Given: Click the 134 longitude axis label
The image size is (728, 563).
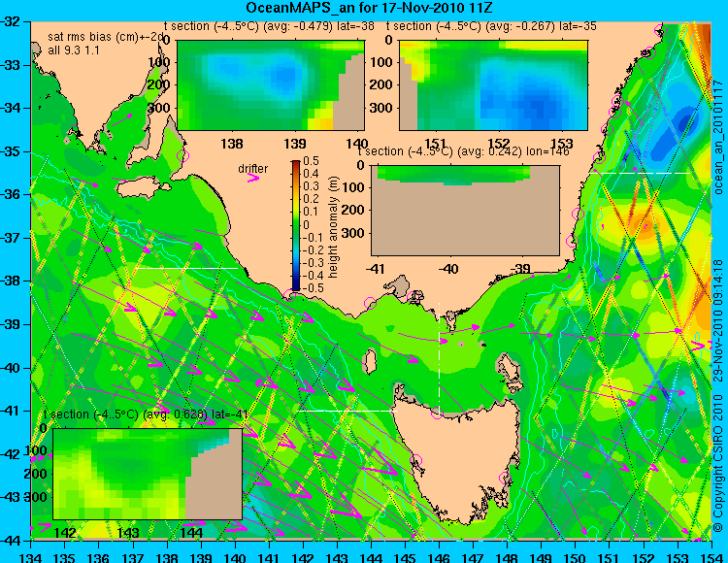Looking at the screenshot, I should point(31,557).
